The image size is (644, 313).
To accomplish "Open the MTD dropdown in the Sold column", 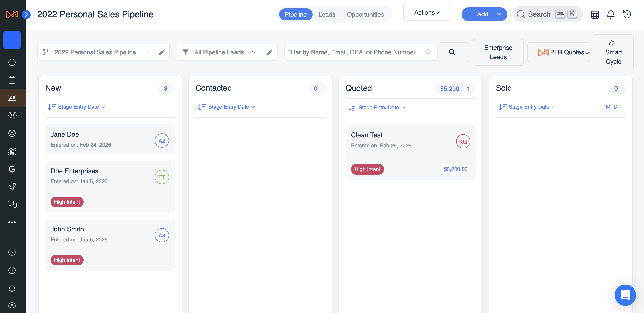I will pyautogui.click(x=614, y=107).
